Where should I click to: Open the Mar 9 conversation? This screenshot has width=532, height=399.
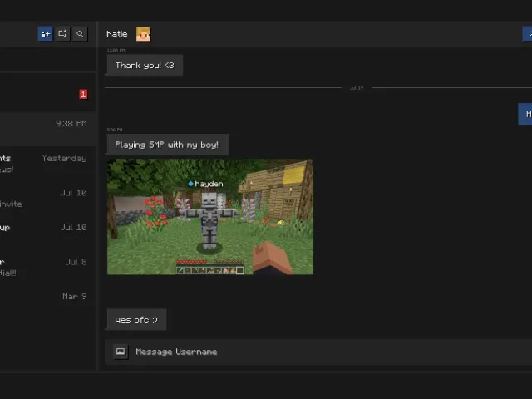pyautogui.click(x=48, y=302)
